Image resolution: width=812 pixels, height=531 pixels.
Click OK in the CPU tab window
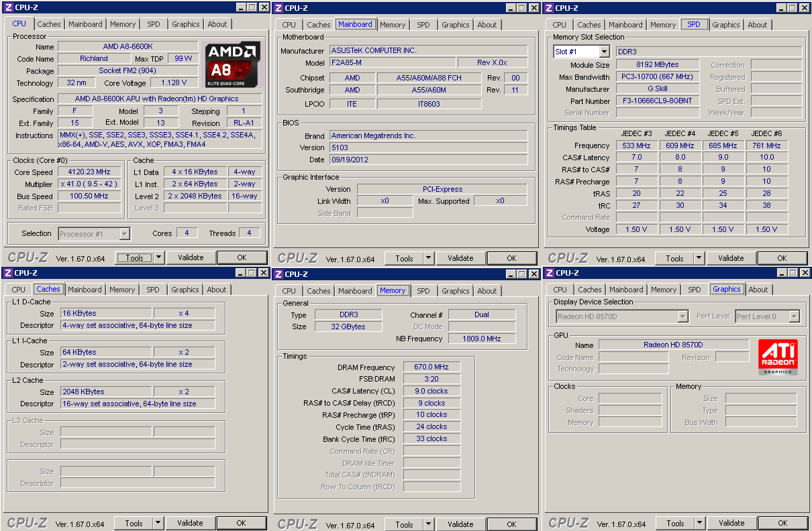coord(242,257)
